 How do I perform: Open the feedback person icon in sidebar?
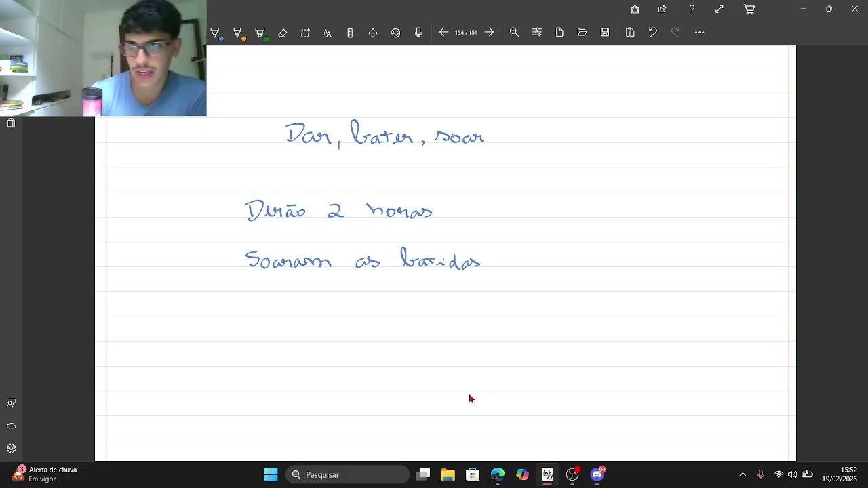point(12,403)
